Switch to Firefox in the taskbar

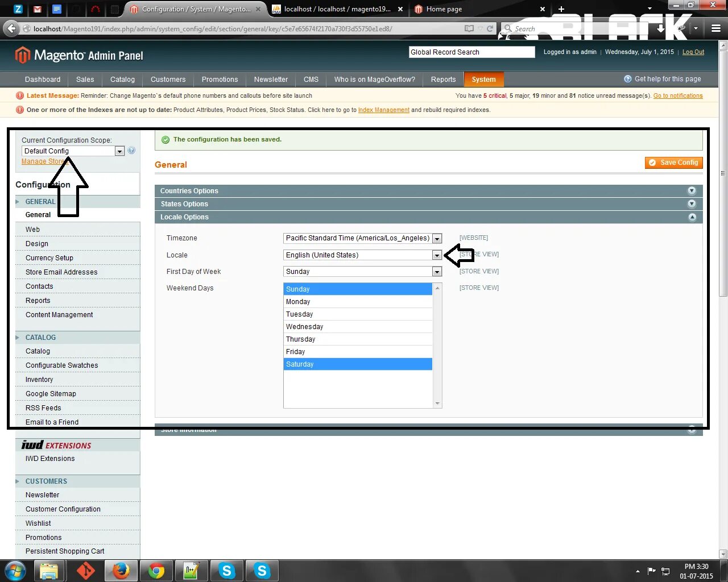tap(121, 571)
